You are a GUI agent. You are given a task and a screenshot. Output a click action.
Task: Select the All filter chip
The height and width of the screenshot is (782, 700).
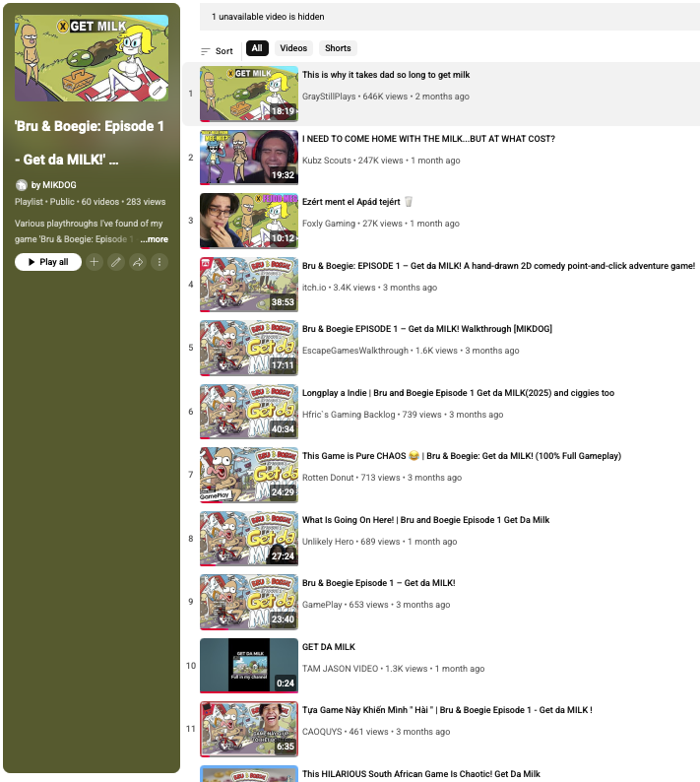[x=257, y=48]
